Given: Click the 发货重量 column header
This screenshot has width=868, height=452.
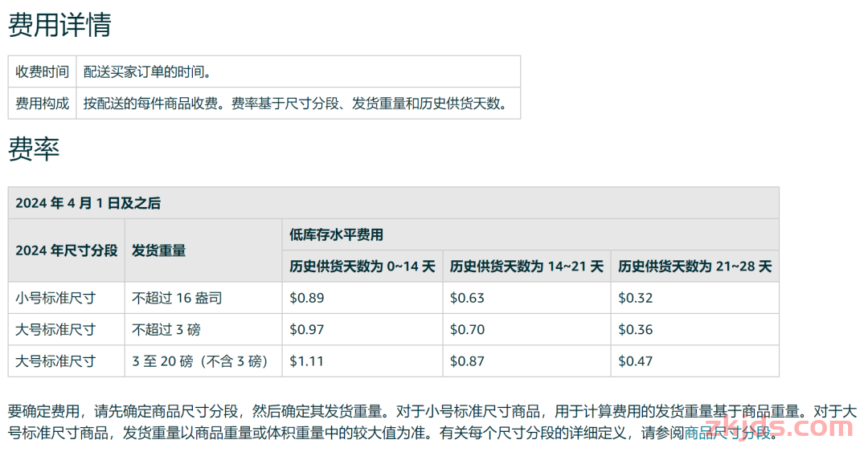Looking at the screenshot, I should click(x=159, y=250).
